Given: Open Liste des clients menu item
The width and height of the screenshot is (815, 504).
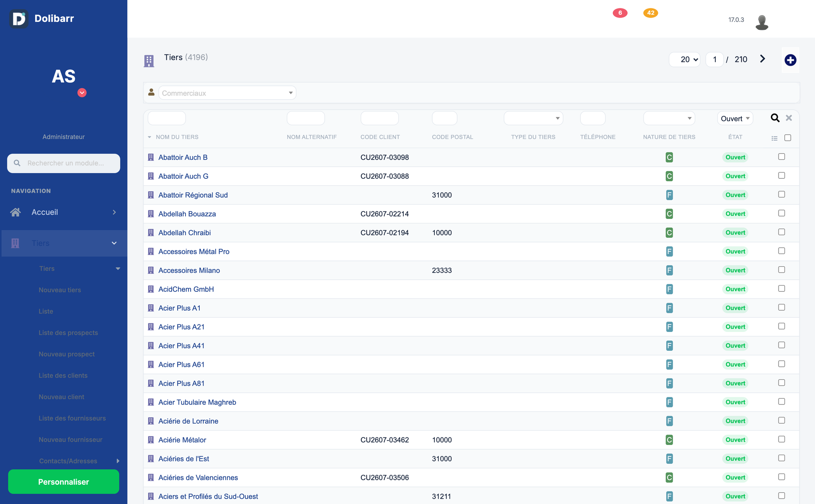Looking at the screenshot, I should pos(63,375).
